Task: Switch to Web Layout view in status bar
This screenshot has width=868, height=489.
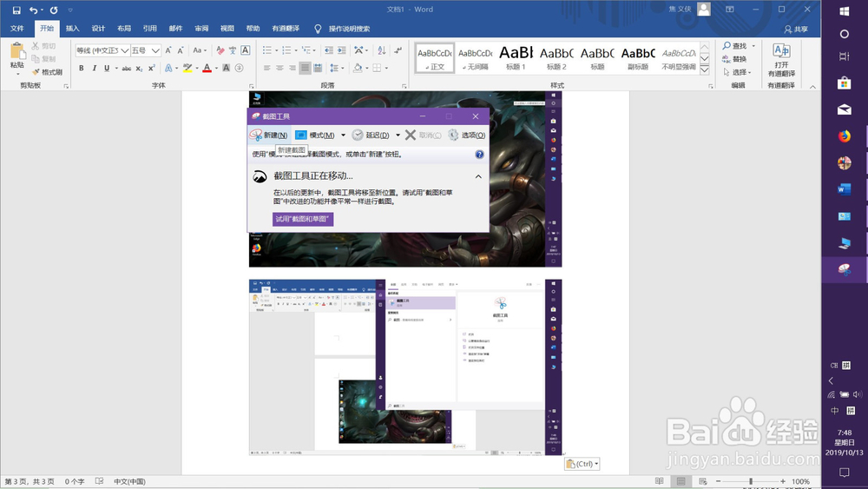Action: (x=702, y=481)
